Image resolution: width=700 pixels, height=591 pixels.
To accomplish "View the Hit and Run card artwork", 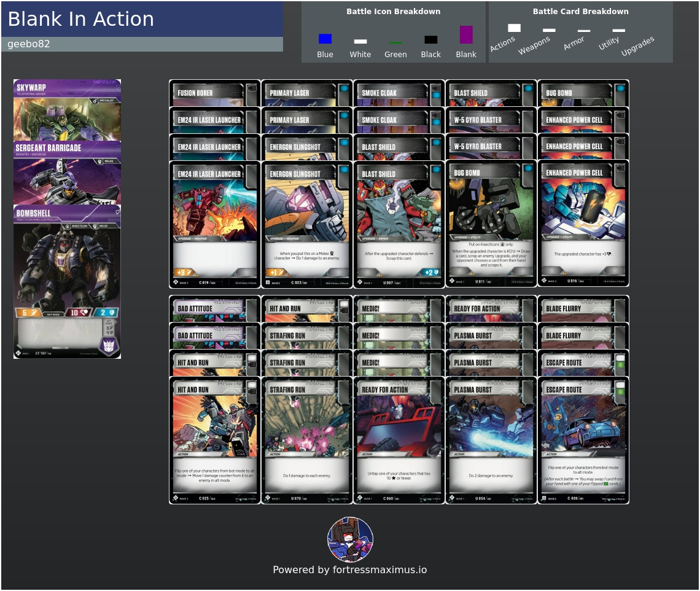I will point(215,424).
